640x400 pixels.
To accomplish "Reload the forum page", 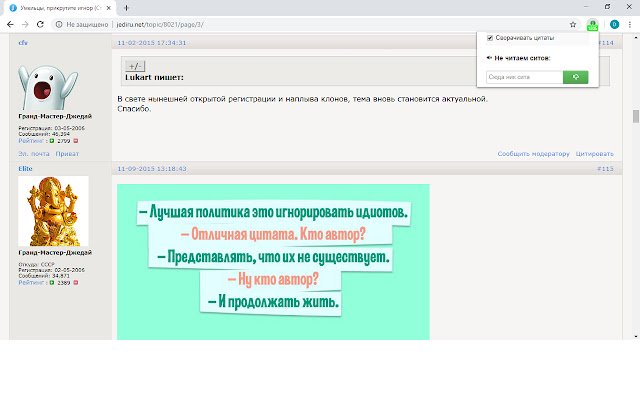I will [x=40, y=24].
